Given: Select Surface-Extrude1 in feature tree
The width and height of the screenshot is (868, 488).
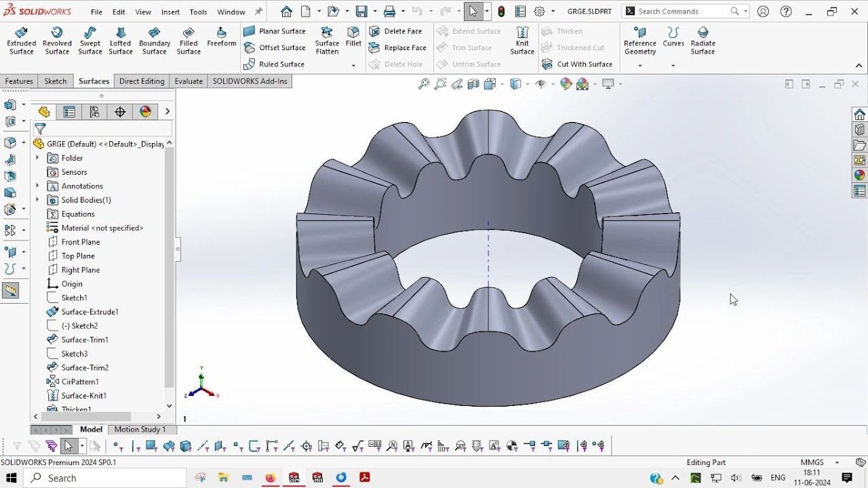Looking at the screenshot, I should coord(90,312).
